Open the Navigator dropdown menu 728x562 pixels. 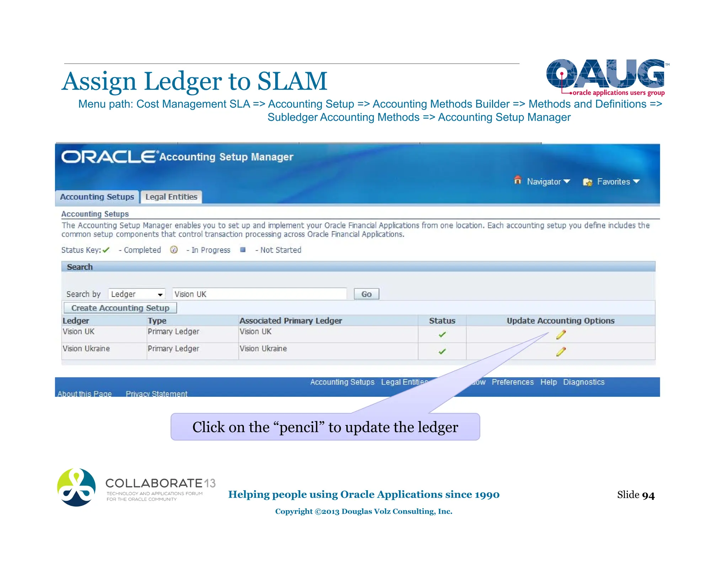[x=548, y=182]
